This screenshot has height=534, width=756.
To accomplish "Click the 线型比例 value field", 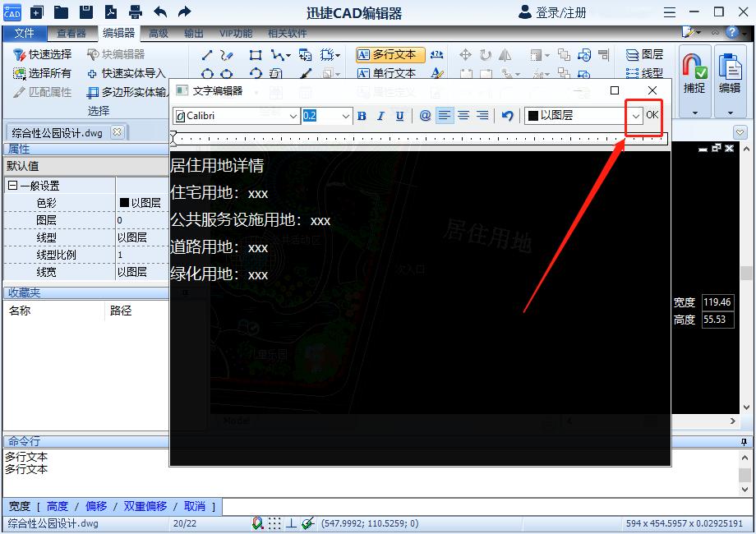I will pos(143,255).
